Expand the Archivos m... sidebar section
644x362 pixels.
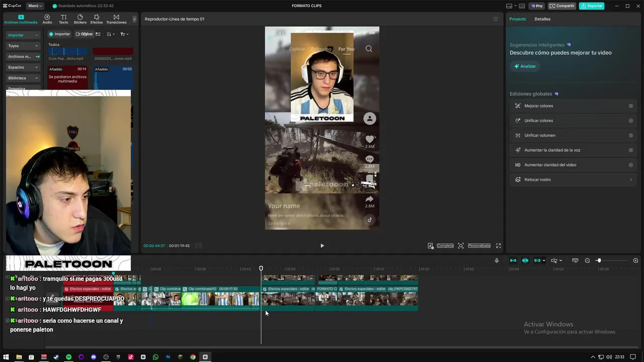(23, 56)
